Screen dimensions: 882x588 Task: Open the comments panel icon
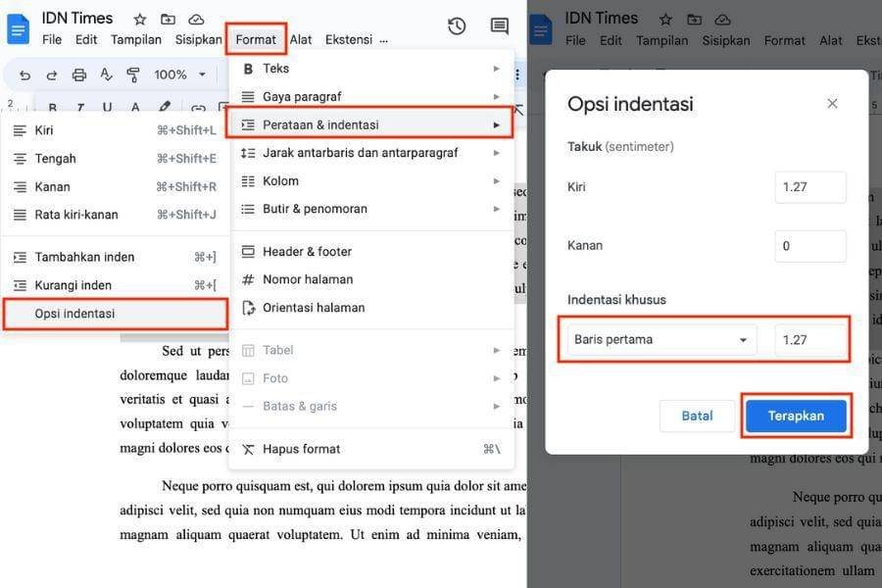[499, 25]
